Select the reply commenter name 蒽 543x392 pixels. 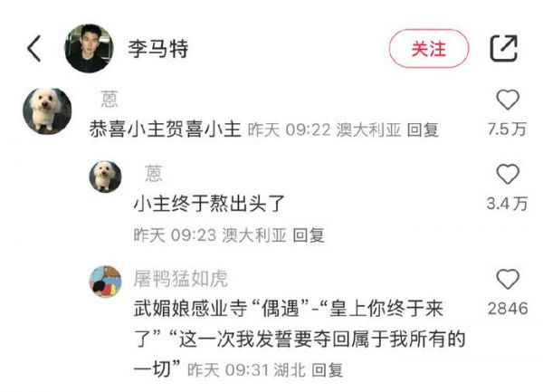(154, 174)
